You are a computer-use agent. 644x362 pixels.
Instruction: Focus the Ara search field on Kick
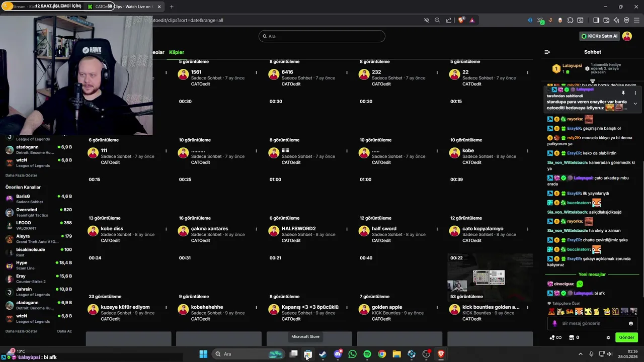322,36
